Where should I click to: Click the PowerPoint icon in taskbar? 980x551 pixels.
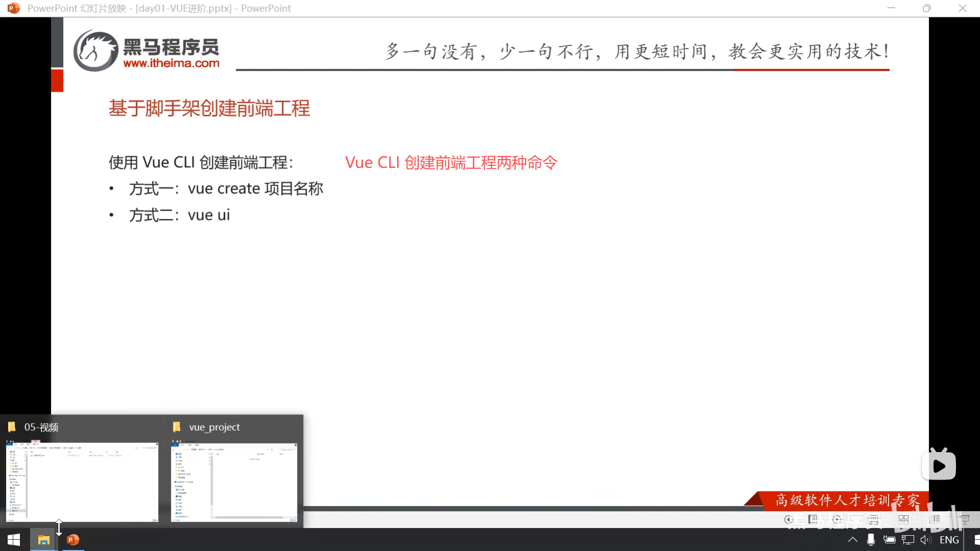[x=73, y=540]
